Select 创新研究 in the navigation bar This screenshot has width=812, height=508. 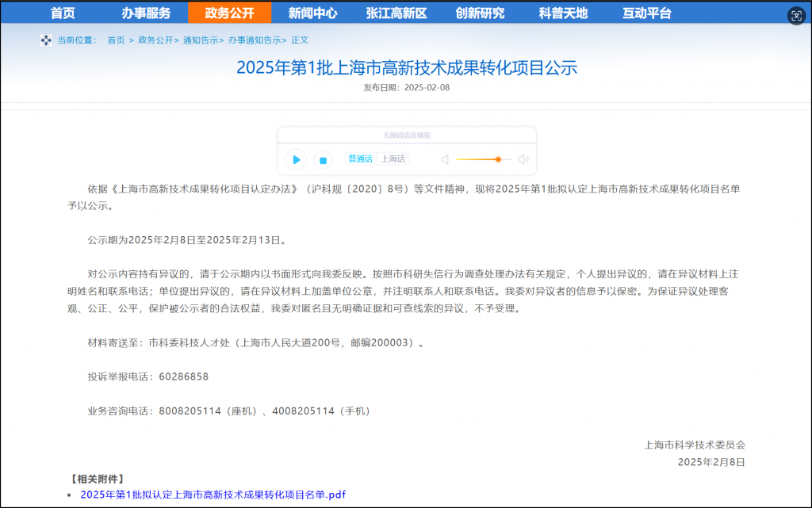pos(479,13)
